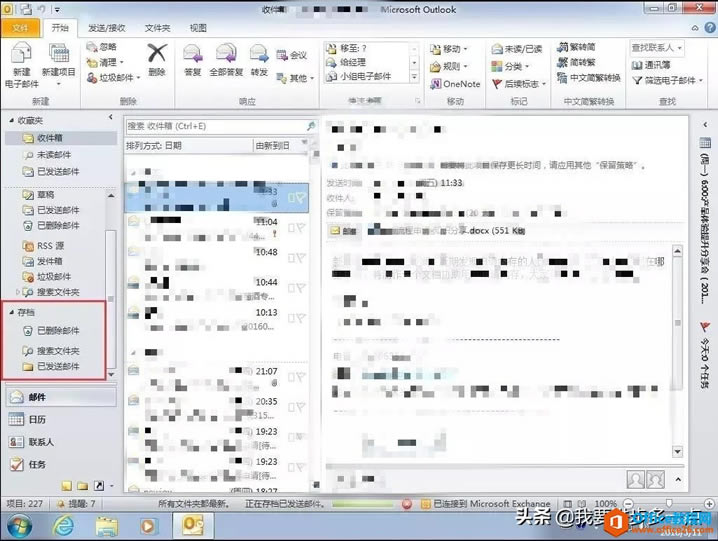The width and height of the screenshot is (718, 541).
Task: Select Inbox in Favorites
Action: [x=61, y=138]
